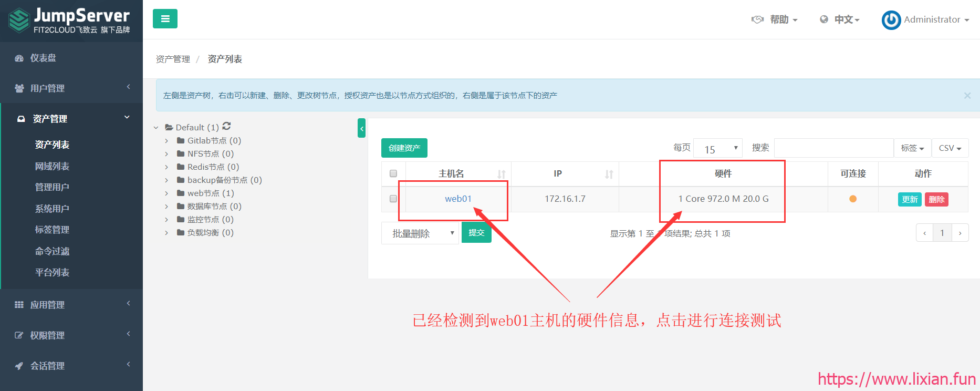Viewport: 980px width, 391px height.
Task: Click the orange connectivity status dot
Action: 853,199
